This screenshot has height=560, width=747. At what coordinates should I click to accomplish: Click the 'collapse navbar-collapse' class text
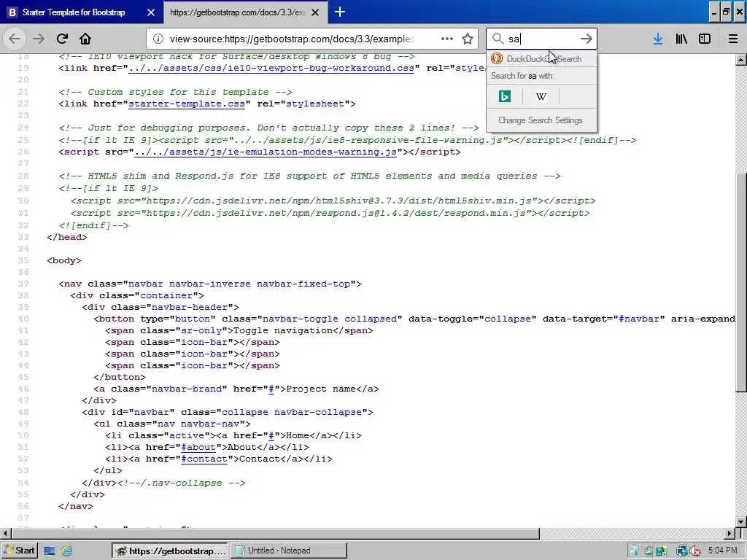coord(292,412)
